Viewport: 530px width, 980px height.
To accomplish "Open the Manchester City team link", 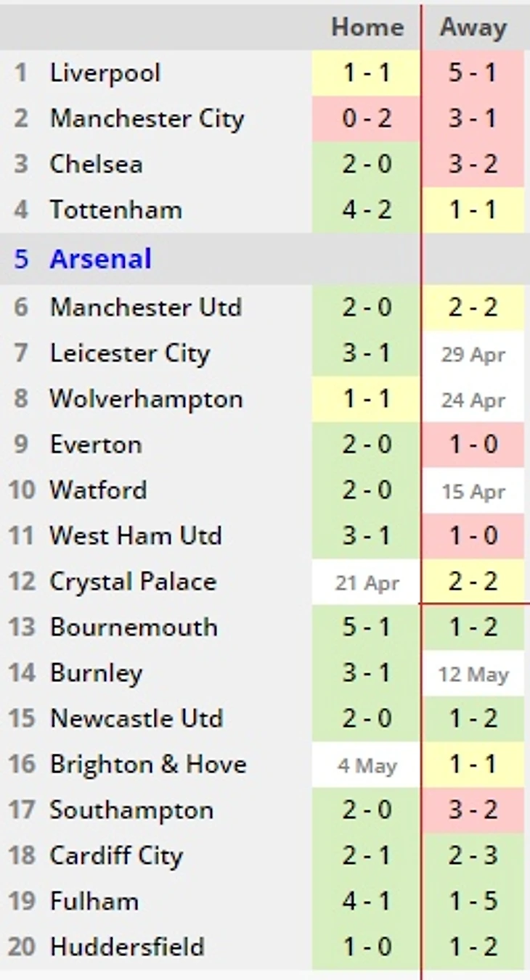I will click(x=147, y=119).
